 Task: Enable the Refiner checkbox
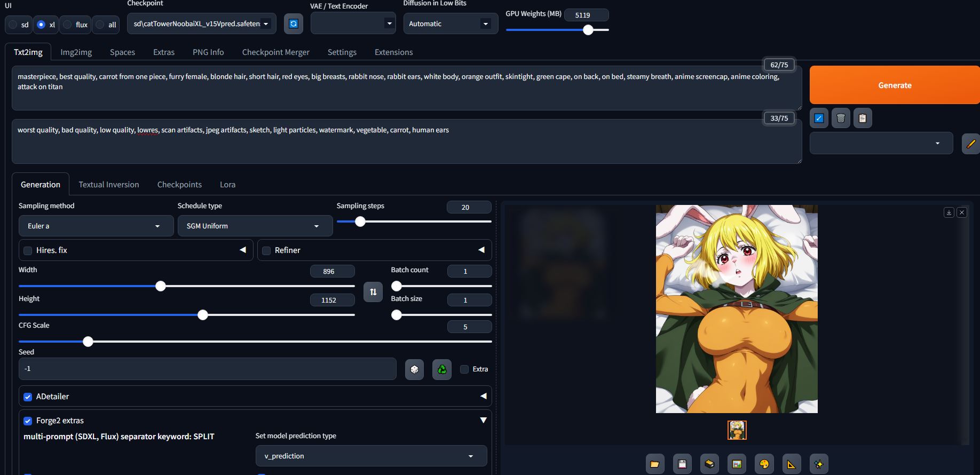click(266, 250)
